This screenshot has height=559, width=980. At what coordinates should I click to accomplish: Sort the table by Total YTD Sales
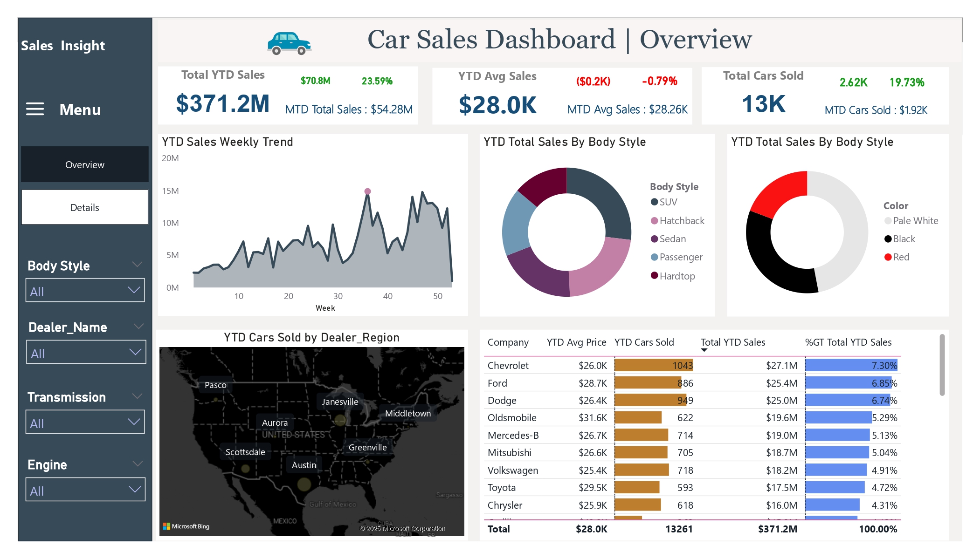click(x=733, y=342)
